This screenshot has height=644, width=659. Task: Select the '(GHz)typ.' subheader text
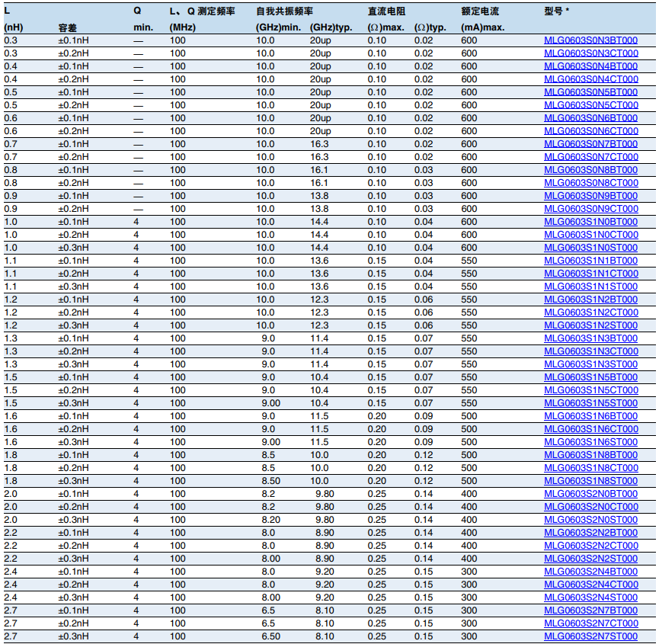(x=331, y=27)
